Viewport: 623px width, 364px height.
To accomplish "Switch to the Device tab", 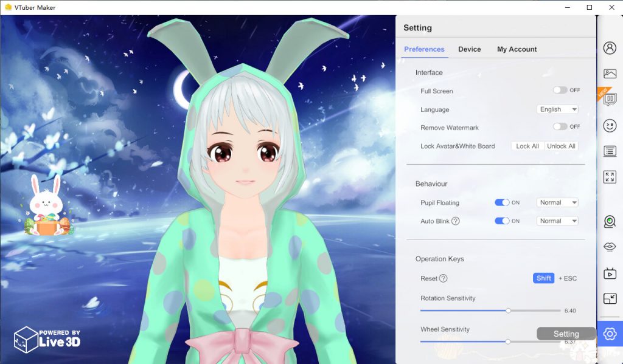I will point(469,49).
